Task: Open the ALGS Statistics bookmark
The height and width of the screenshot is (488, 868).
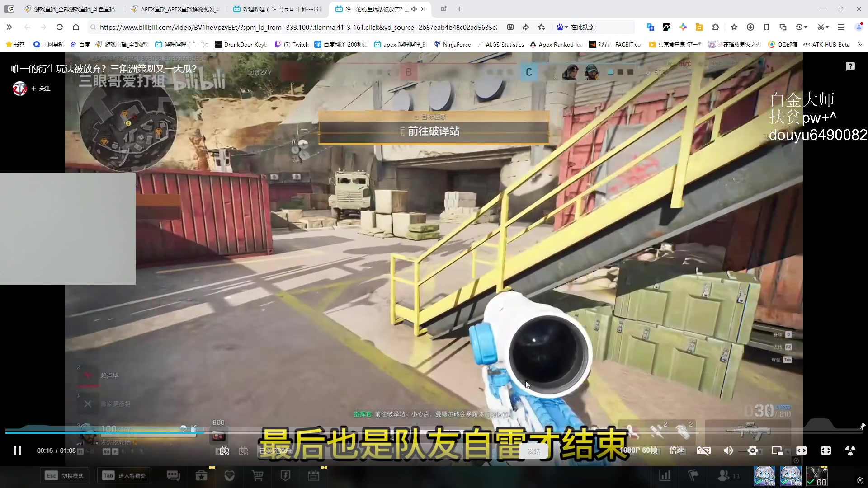Action: 500,44
